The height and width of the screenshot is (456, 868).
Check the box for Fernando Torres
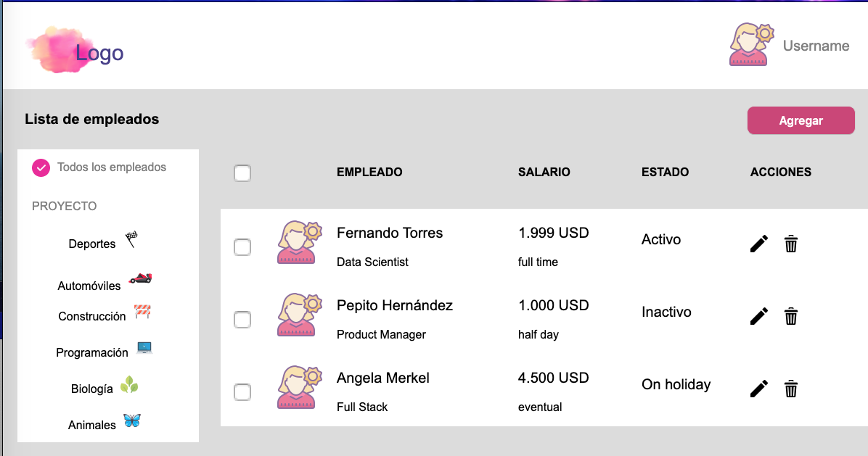pos(242,247)
